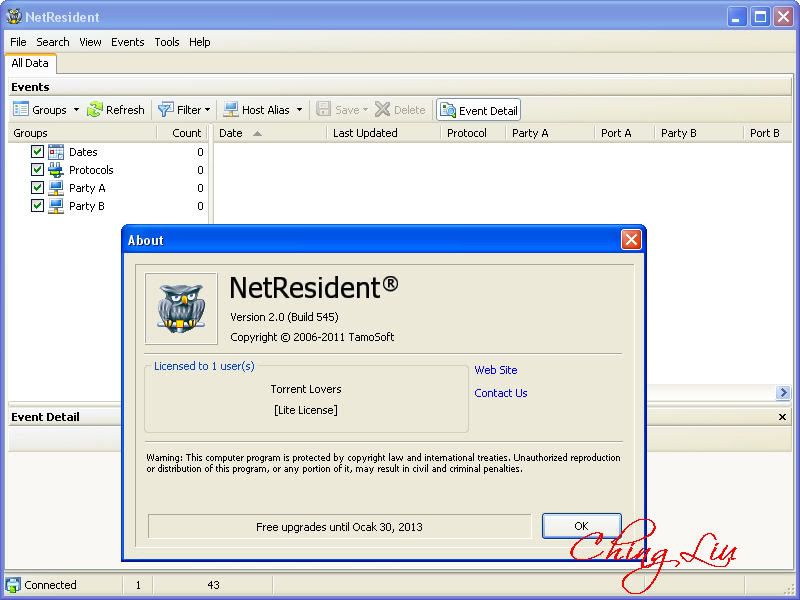Click the Refresh toolbar icon
The height and width of the screenshot is (600, 800).
[x=95, y=110]
